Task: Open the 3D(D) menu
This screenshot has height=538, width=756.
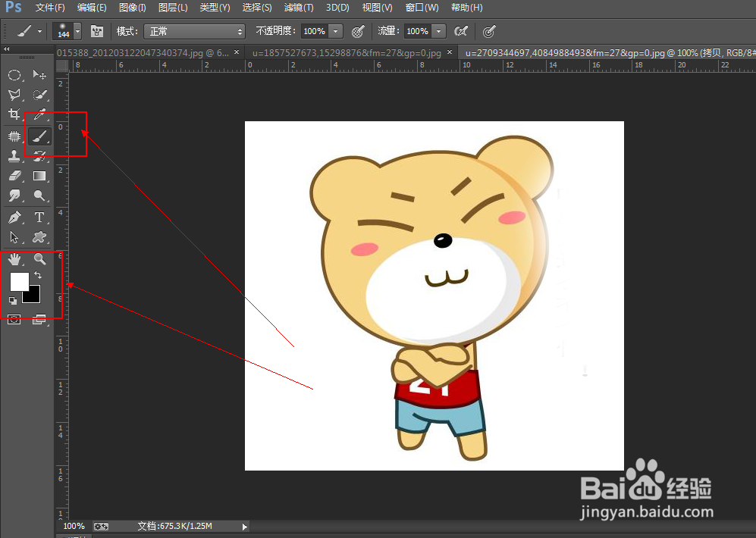Action: pos(337,8)
